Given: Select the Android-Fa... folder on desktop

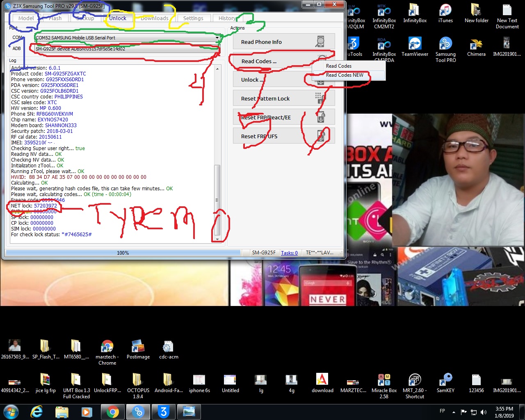Looking at the screenshot, I should 169,383.
